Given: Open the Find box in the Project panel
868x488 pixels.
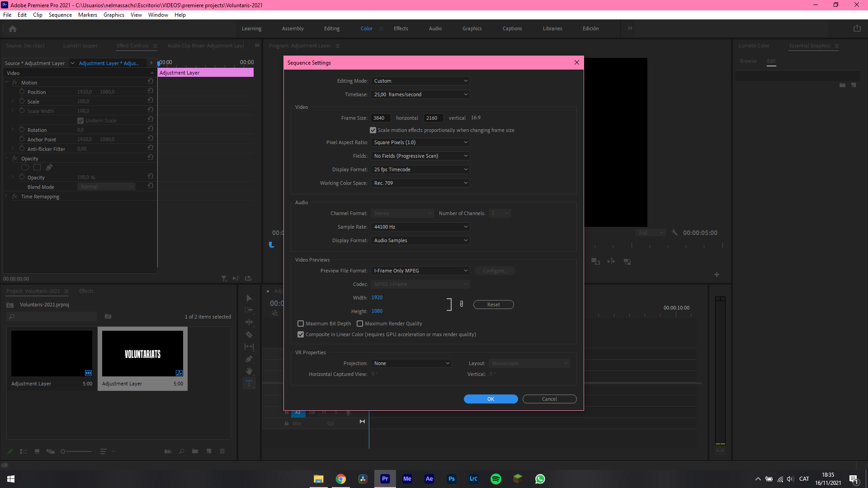Looking at the screenshot, I should pyautogui.click(x=181, y=451).
